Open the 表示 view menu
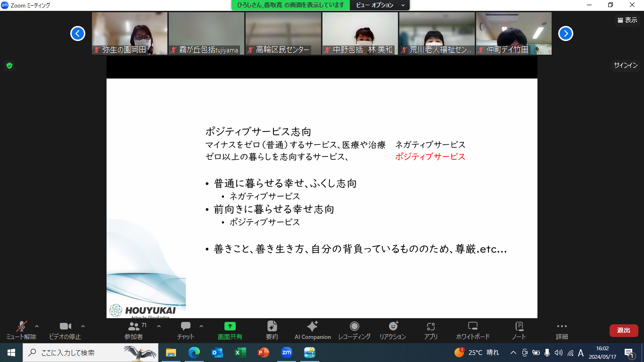This screenshot has width=644, height=362. tap(627, 20)
